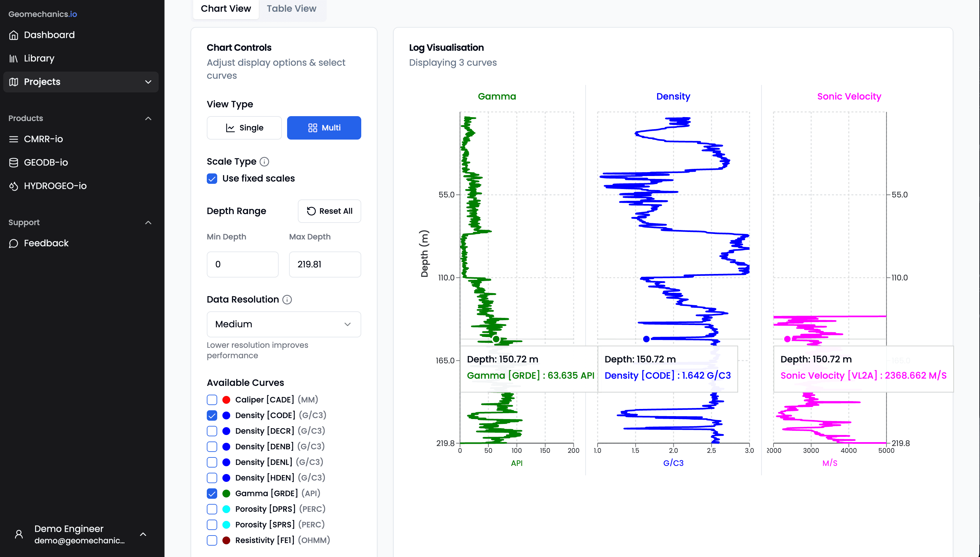Screen dimensions: 980x557
Task: Disable the Gamma [GRDE] curve checkbox
Action: click(x=212, y=494)
